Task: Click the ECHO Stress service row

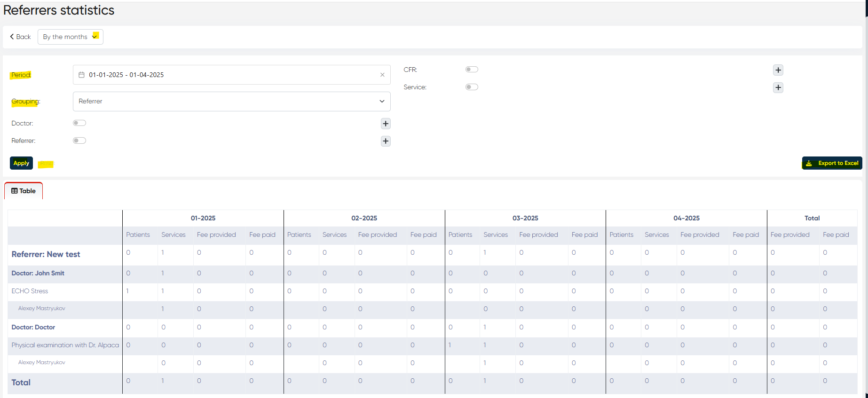Action: (30, 291)
